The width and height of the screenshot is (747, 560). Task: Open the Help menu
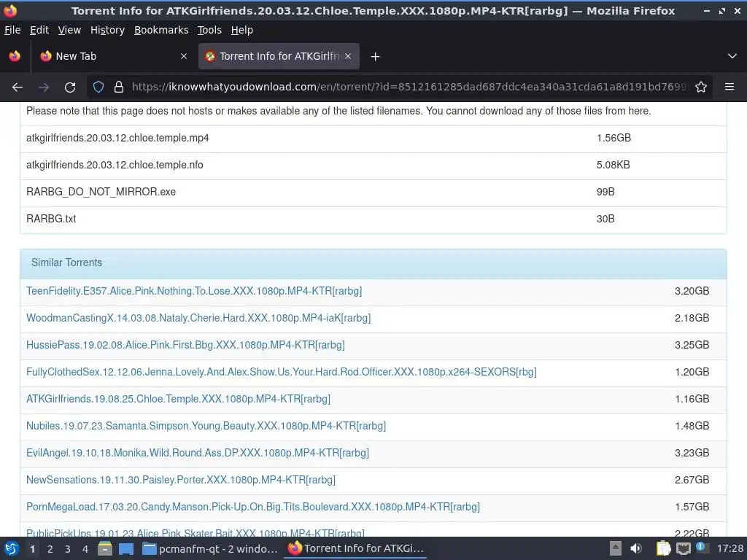pyautogui.click(x=242, y=30)
